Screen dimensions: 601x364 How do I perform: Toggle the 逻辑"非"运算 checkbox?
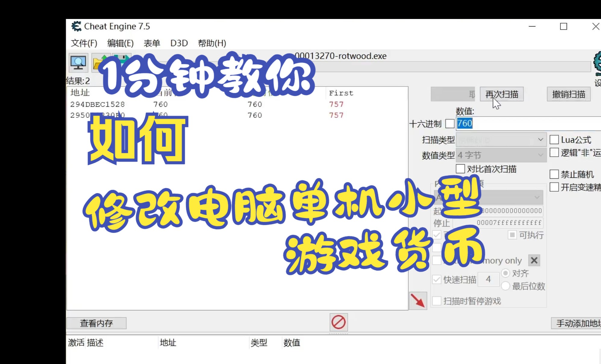click(x=554, y=152)
